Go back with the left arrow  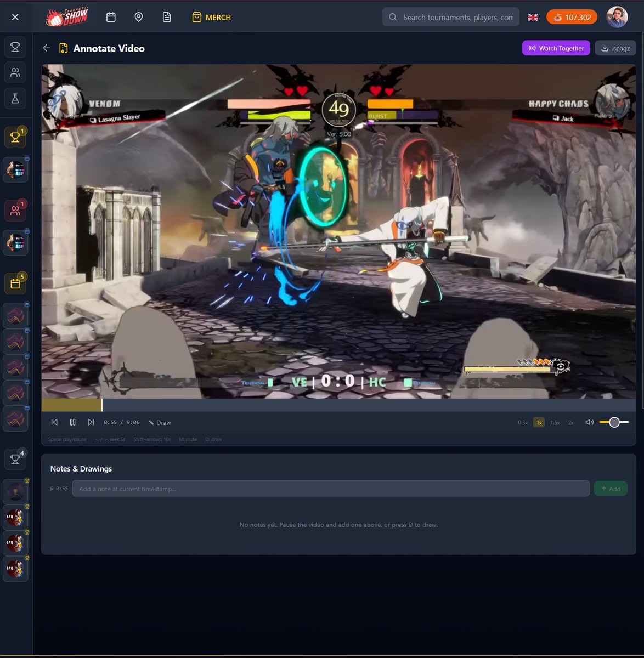(46, 48)
